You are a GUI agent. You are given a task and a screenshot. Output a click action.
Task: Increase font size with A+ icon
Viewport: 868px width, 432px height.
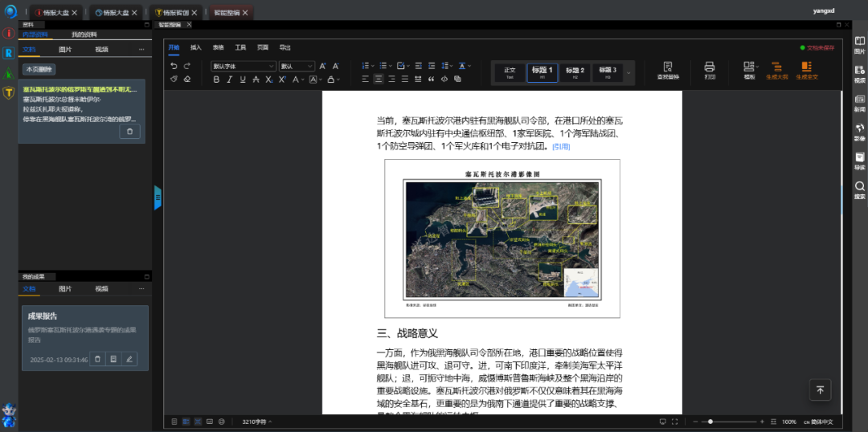pos(323,66)
